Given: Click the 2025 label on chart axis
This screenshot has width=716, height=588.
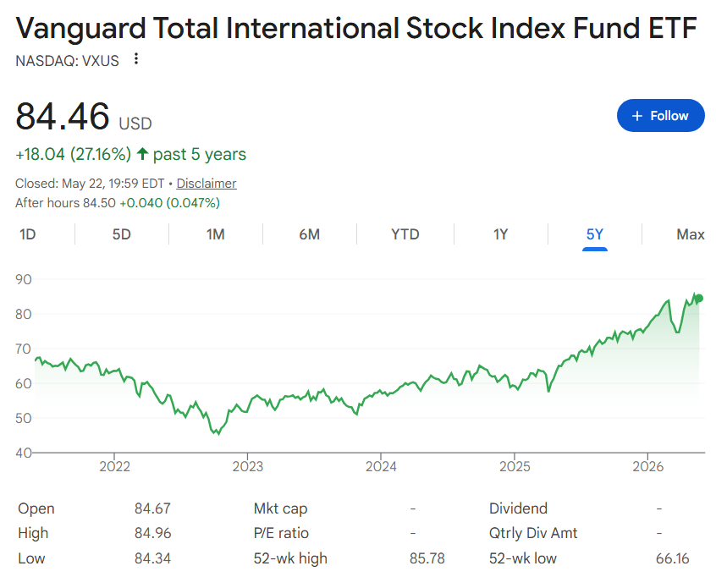Looking at the screenshot, I should 515,466.
